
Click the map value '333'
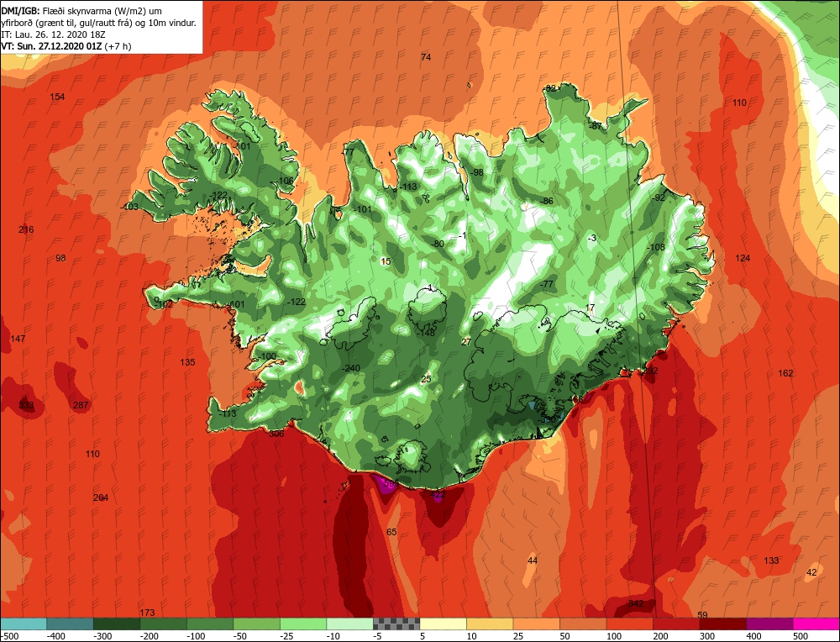pyautogui.click(x=26, y=404)
